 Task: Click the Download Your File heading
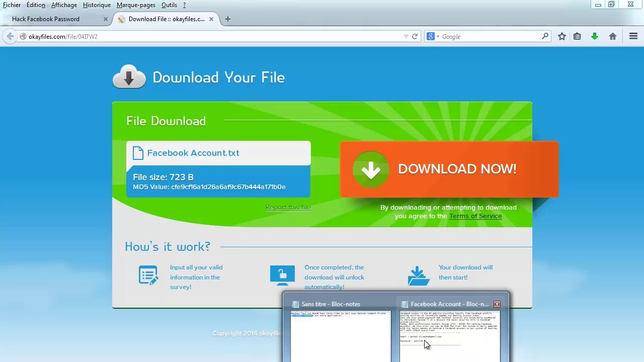pos(219,77)
